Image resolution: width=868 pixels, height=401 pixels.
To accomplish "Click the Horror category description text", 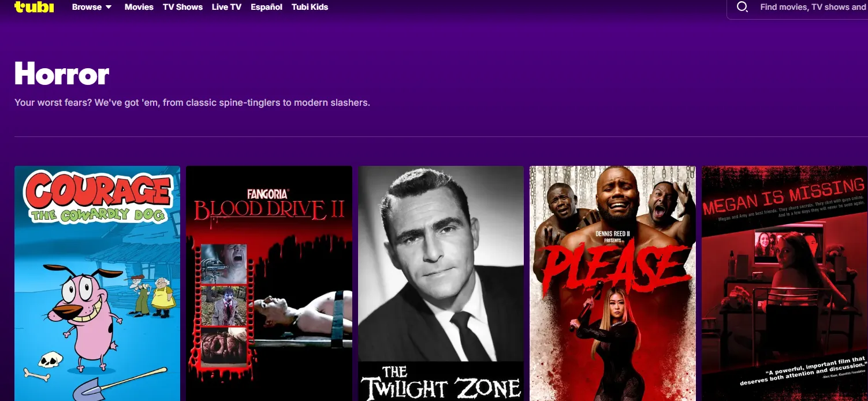I will click(192, 103).
